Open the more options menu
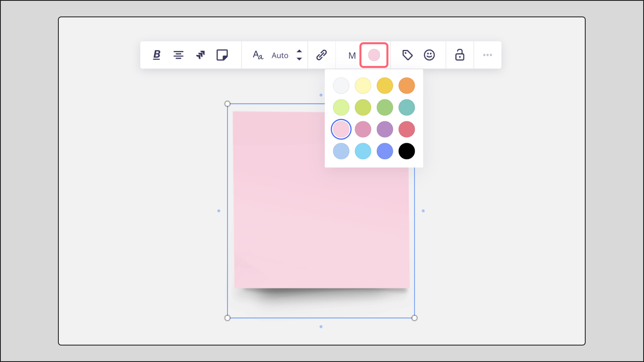644x362 pixels. click(x=487, y=55)
